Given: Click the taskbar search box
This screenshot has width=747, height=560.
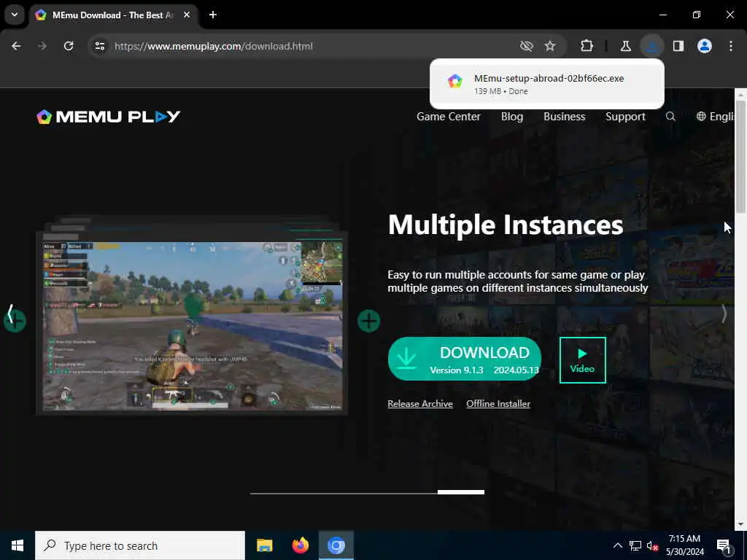Looking at the screenshot, I should pos(140,545).
